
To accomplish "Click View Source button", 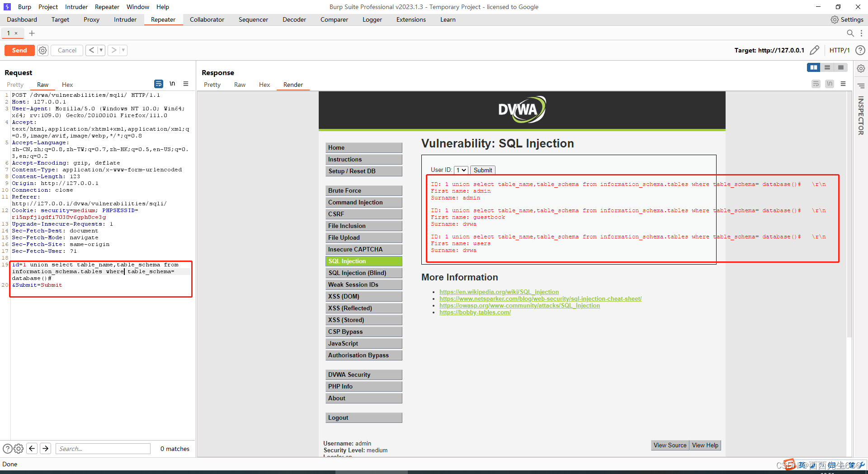I will (x=670, y=445).
